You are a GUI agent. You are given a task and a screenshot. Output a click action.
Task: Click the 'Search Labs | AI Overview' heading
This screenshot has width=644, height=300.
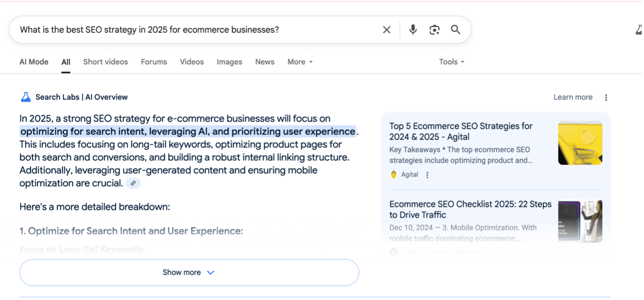(81, 97)
